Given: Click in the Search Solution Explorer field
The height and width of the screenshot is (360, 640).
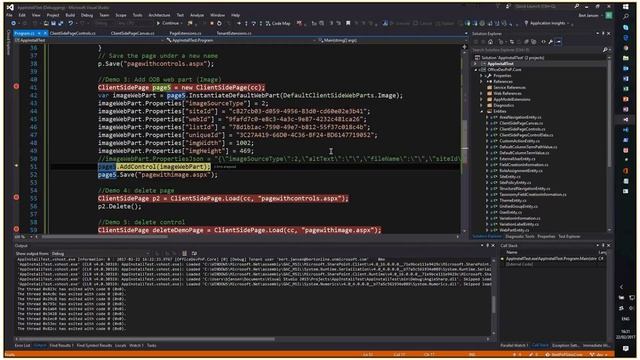Looking at the screenshot, I should [537, 50].
